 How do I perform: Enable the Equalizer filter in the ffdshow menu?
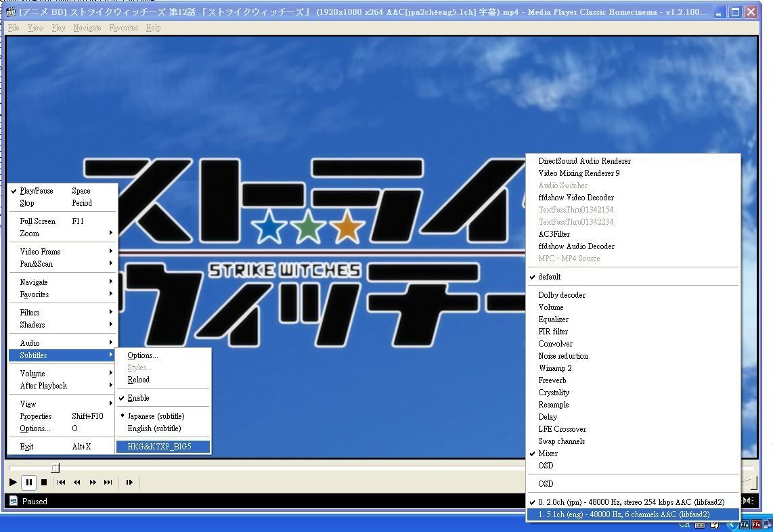pyautogui.click(x=633, y=319)
